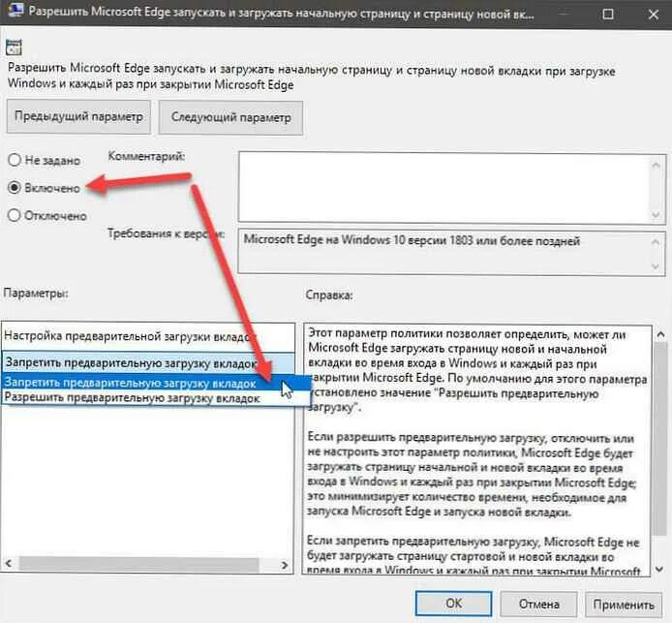Viewport: 672px width, 623px height.
Task: Select the 'Включено' radio button
Action: (15, 187)
